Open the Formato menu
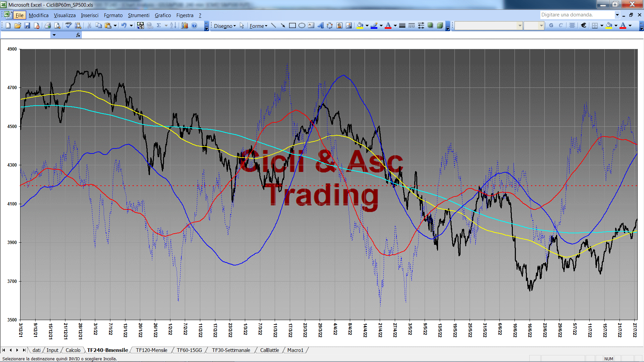644x362 pixels. click(113, 15)
